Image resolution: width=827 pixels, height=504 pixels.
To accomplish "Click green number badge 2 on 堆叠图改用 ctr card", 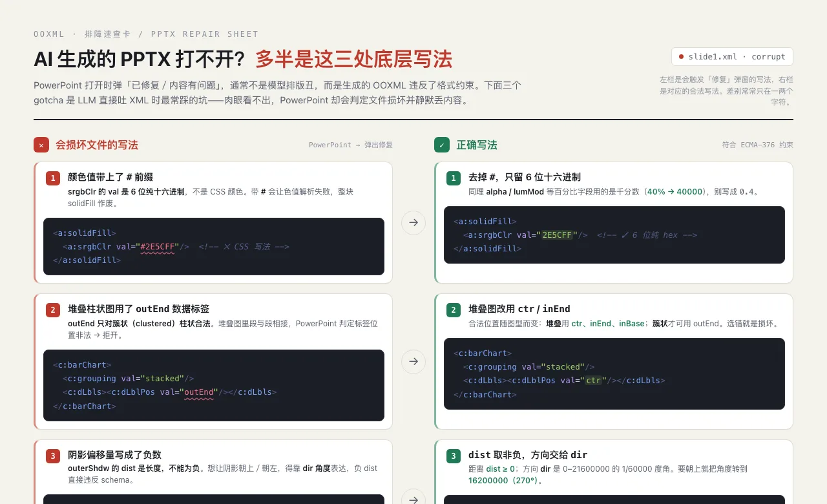I will (454, 310).
